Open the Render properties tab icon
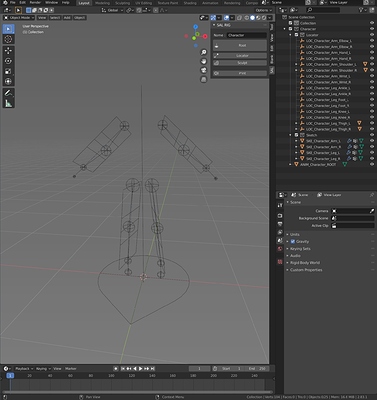The image size is (377, 400). click(x=280, y=216)
